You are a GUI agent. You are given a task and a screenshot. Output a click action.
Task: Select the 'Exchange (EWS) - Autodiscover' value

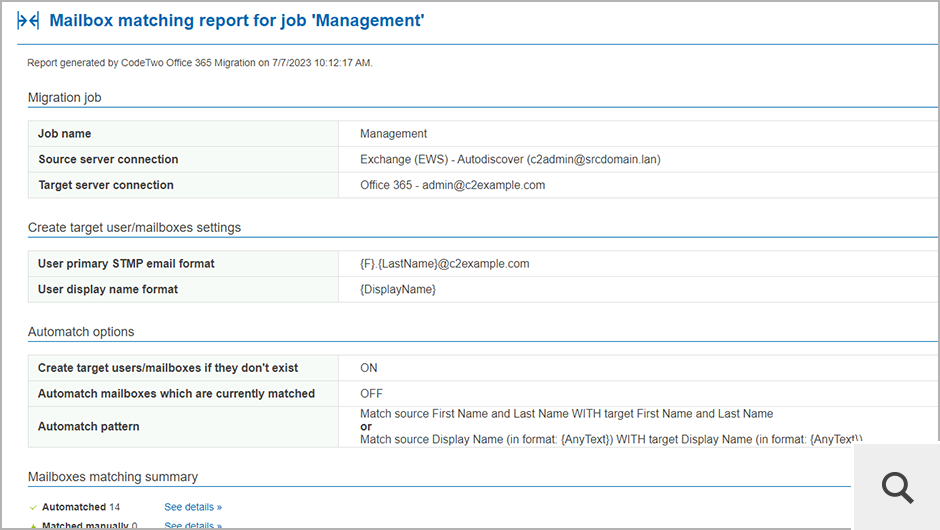click(510, 159)
